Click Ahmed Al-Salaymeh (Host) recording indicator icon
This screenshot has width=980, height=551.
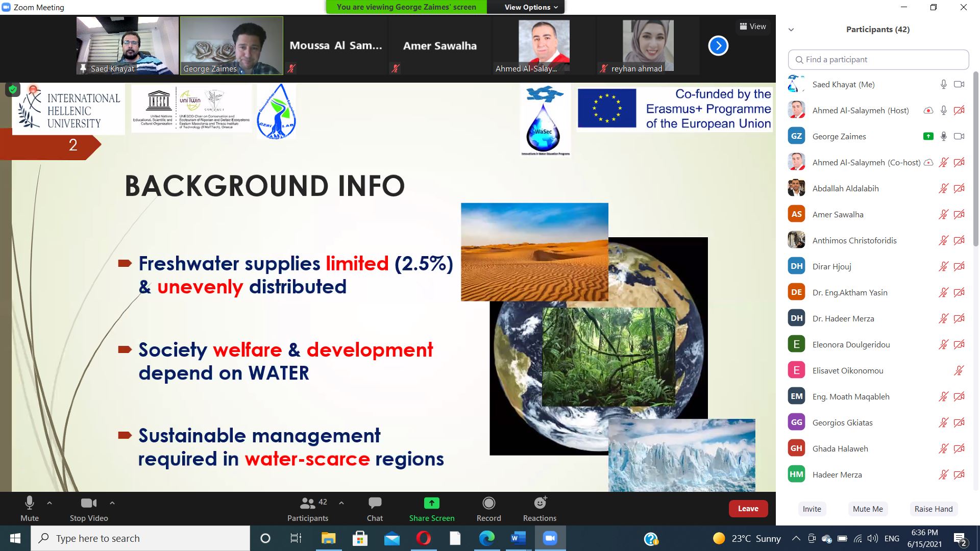click(928, 110)
